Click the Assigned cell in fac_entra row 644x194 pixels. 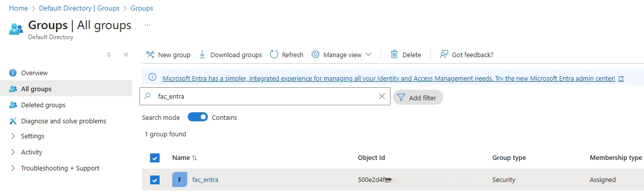point(603,180)
